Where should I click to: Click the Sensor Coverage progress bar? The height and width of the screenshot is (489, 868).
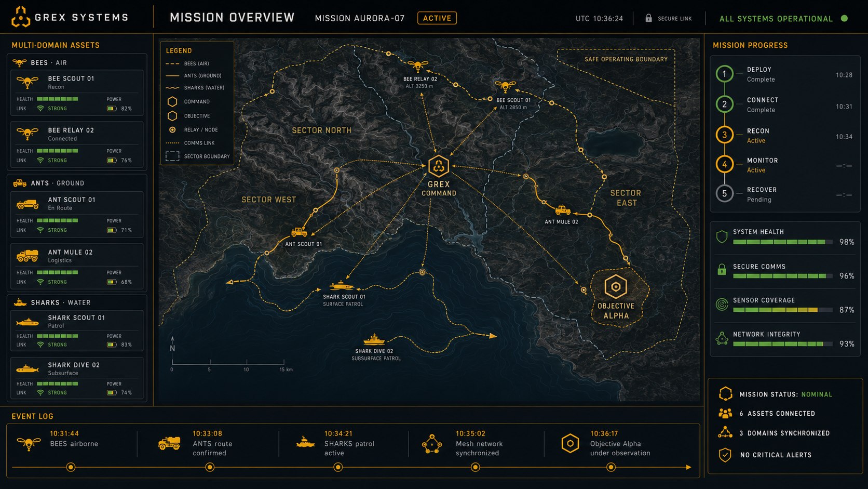(782, 310)
